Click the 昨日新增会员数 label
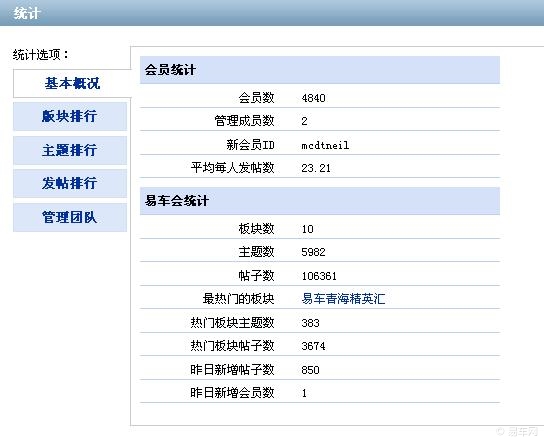 click(x=232, y=393)
